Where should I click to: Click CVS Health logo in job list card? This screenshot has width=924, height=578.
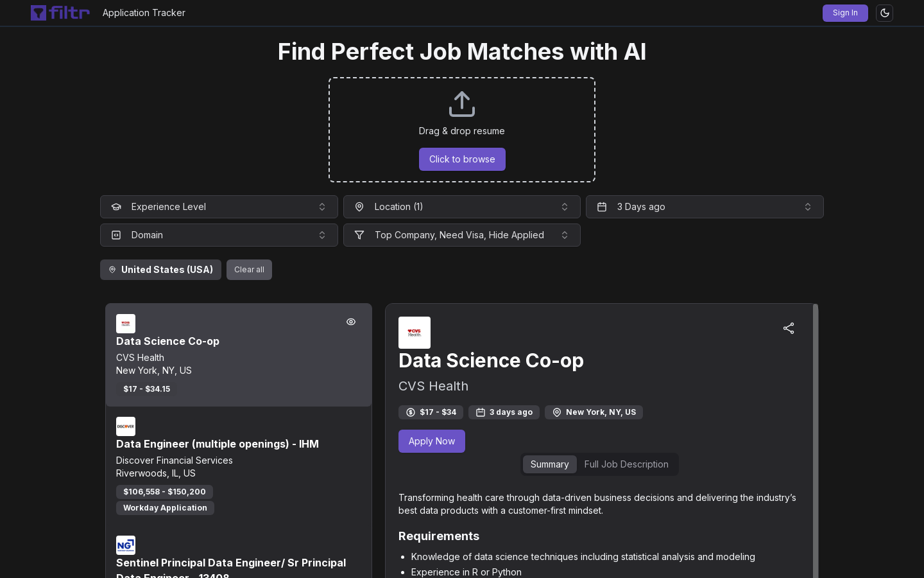pyautogui.click(x=126, y=324)
